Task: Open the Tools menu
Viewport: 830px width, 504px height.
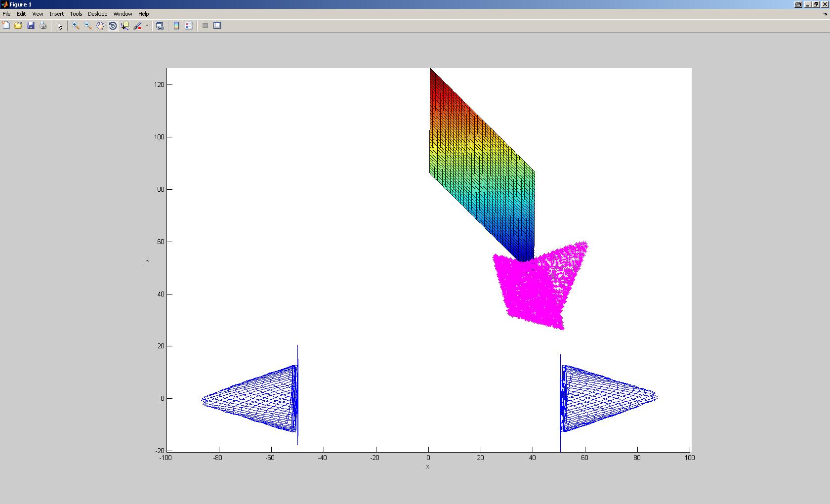Action: coord(76,14)
